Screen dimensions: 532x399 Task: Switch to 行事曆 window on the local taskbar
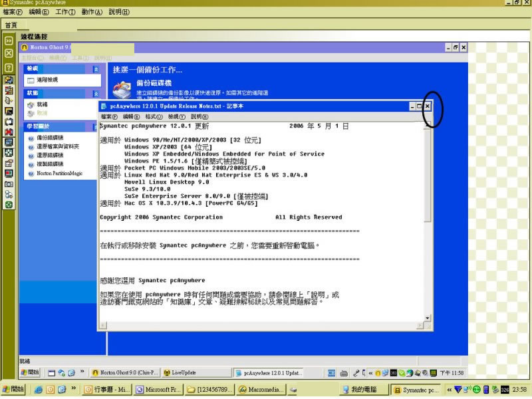point(107,390)
